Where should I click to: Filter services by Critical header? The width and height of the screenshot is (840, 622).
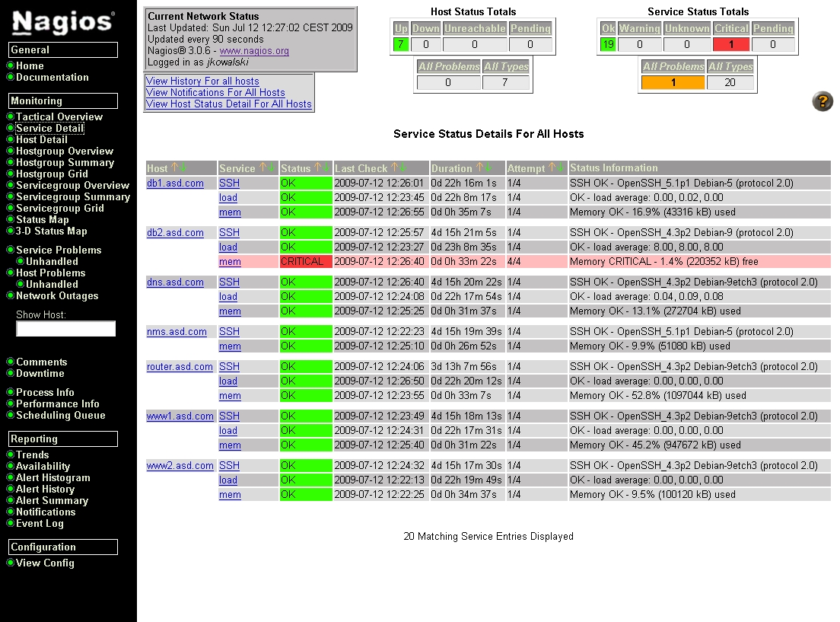(x=730, y=28)
